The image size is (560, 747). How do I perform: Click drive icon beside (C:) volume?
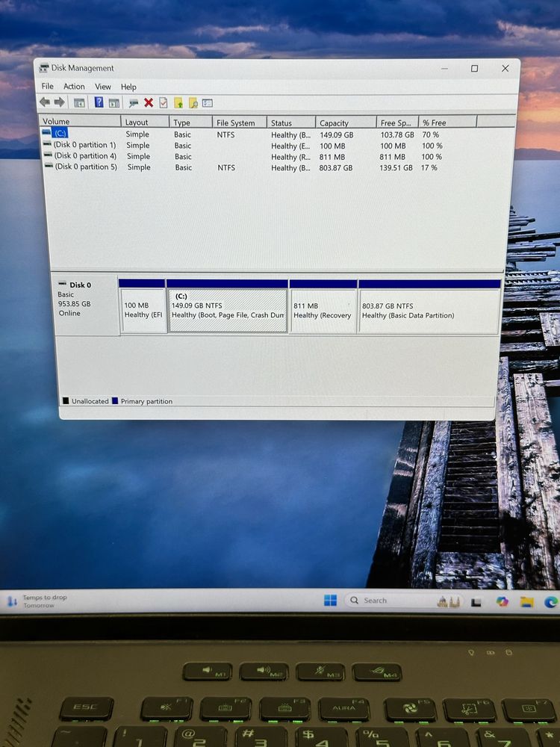(x=46, y=132)
